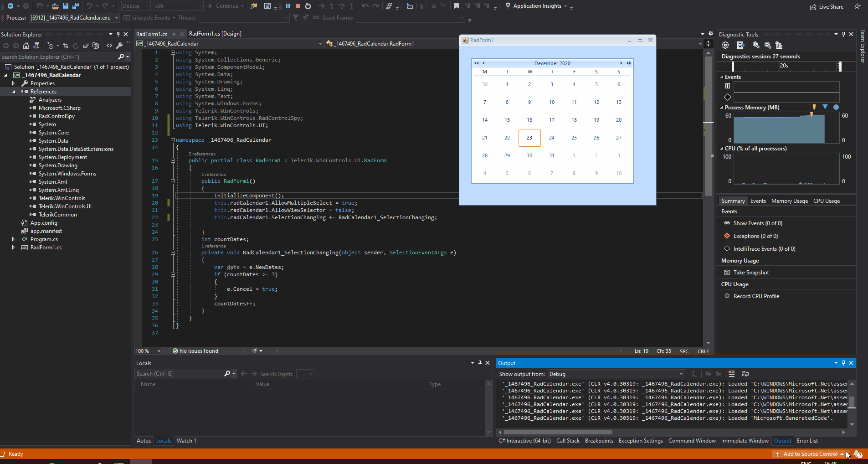The height and width of the screenshot is (464, 868).
Task: Zoom in on Diagnostic Tools timeline
Action: pyautogui.click(x=756, y=45)
